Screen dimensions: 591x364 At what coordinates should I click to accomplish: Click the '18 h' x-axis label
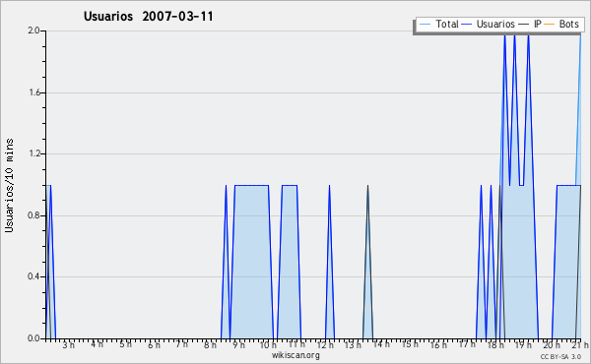495,344
